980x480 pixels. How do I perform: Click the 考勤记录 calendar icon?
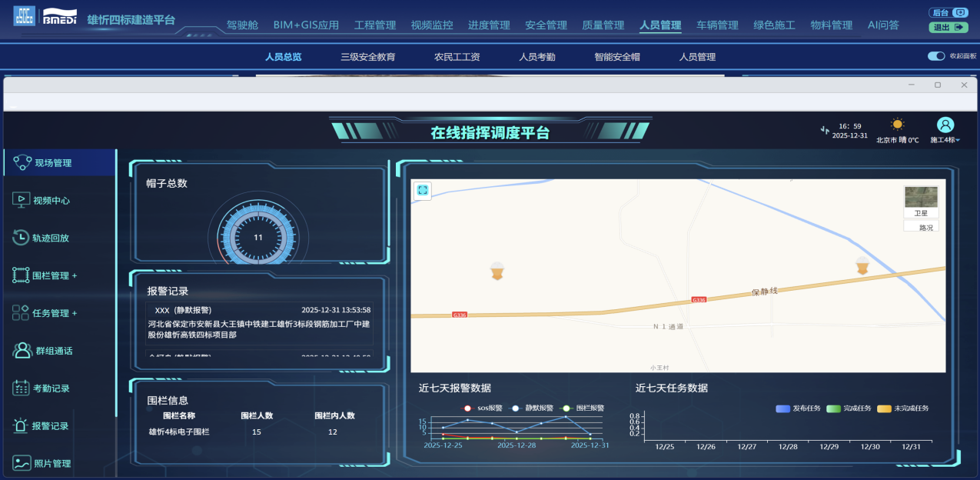point(21,388)
